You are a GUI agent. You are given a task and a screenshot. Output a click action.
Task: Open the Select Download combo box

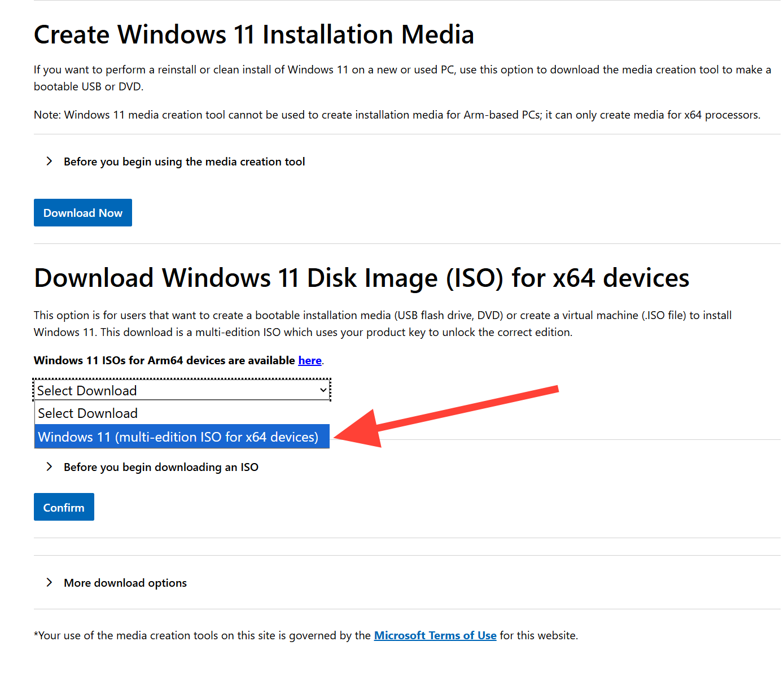[x=181, y=390]
